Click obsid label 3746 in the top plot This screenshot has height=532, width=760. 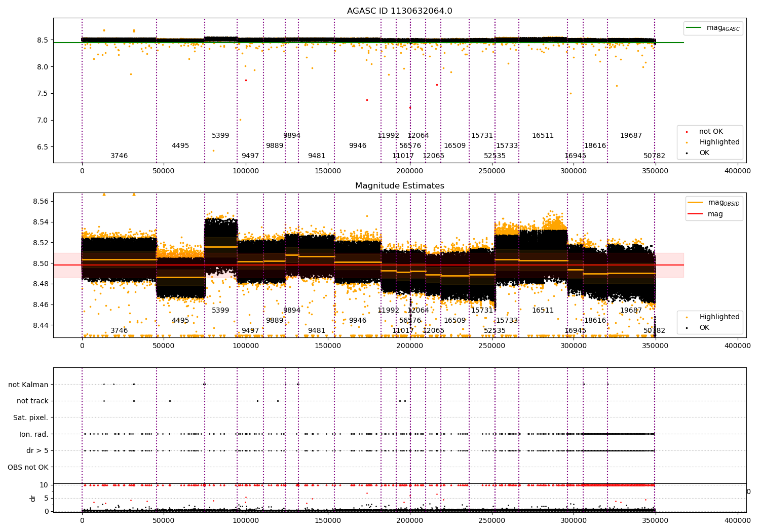pyautogui.click(x=119, y=156)
